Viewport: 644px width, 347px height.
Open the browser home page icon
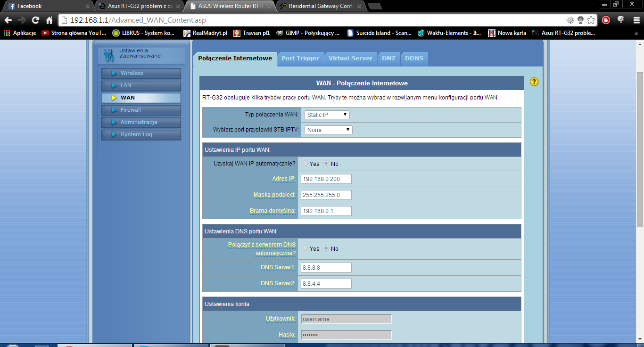click(x=49, y=20)
